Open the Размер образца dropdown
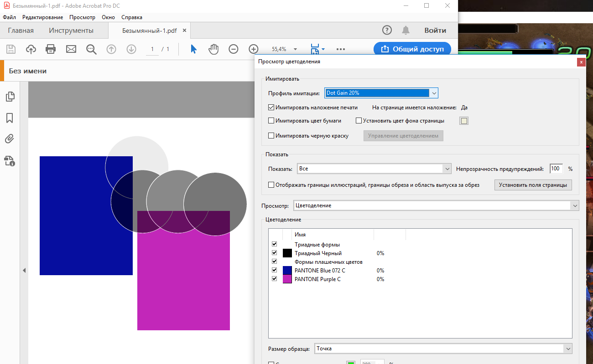Screen dimensions: 593x364 442,349
